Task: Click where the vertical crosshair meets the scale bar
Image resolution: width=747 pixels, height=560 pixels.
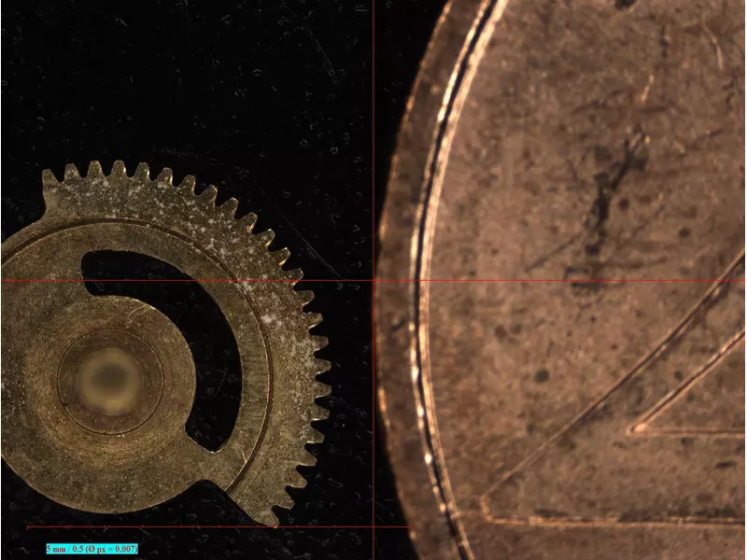Action: click(x=373, y=526)
